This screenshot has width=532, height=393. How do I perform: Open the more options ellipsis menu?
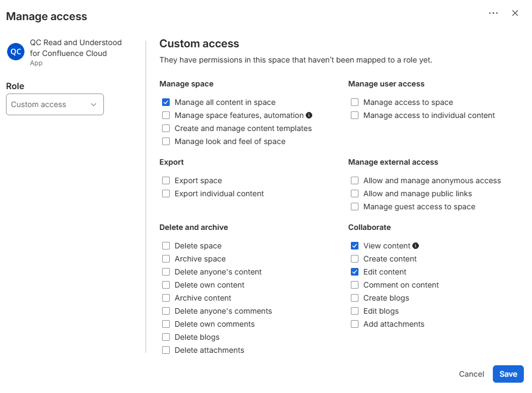point(493,13)
